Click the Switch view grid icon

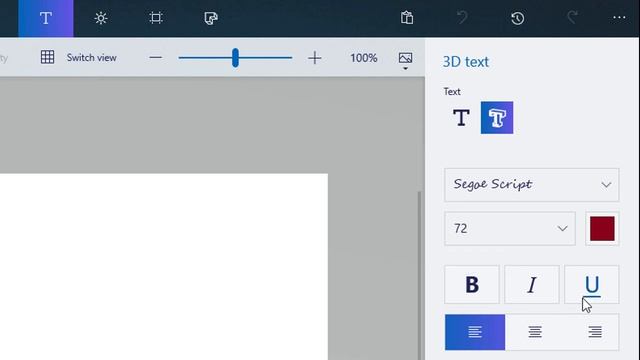47,57
